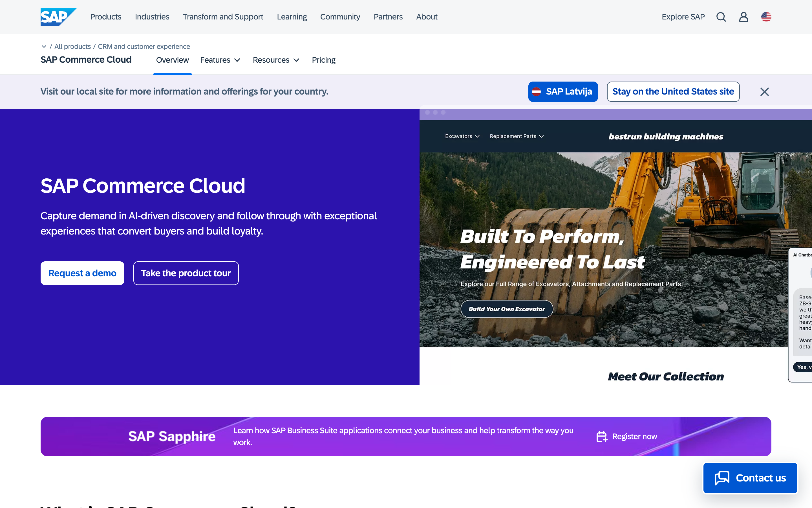Click the bestrun building machines logo text
The height and width of the screenshot is (508, 812).
[666, 136]
